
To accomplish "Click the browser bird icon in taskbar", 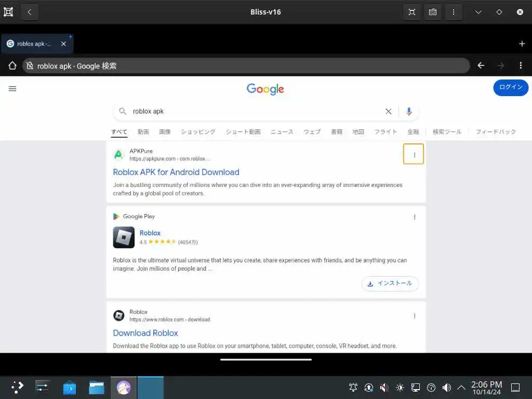I will (x=124, y=388).
